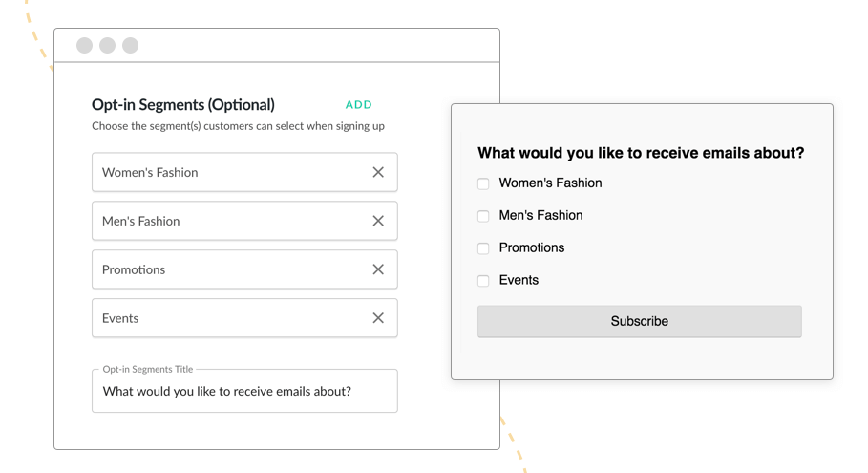Image resolution: width=868 pixels, height=473 pixels.
Task: Select the Promotions segment row
Action: [x=244, y=269]
